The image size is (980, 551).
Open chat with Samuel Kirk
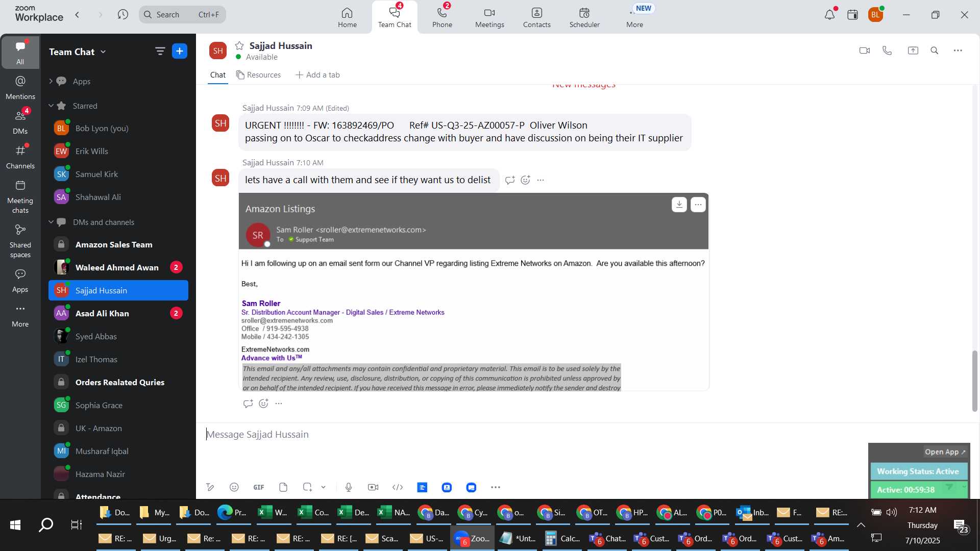point(118,174)
